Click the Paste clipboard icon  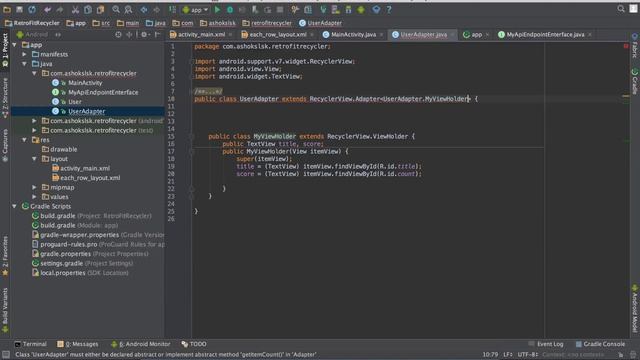(x=100, y=9)
